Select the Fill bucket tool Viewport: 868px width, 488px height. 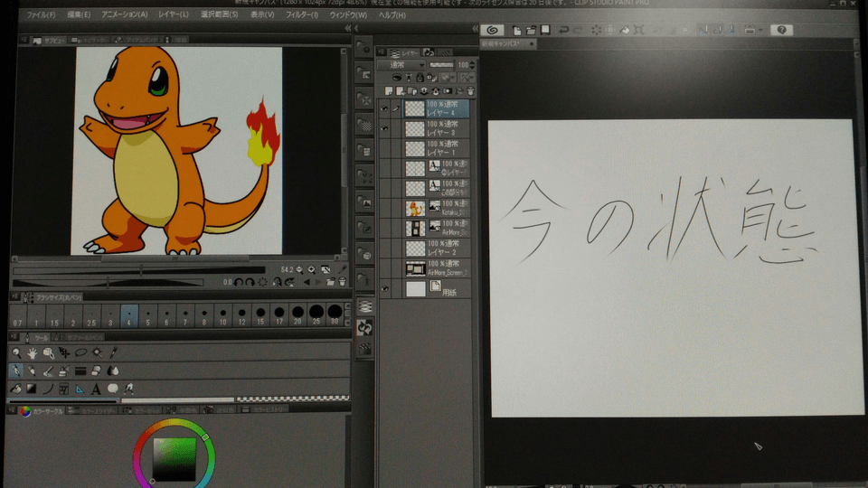coord(15,389)
